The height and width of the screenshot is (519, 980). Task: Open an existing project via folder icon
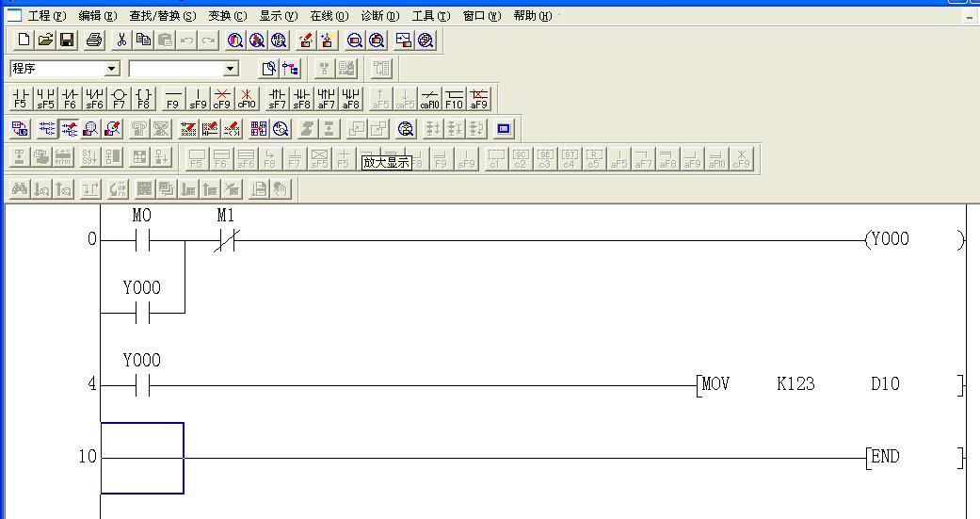point(45,40)
